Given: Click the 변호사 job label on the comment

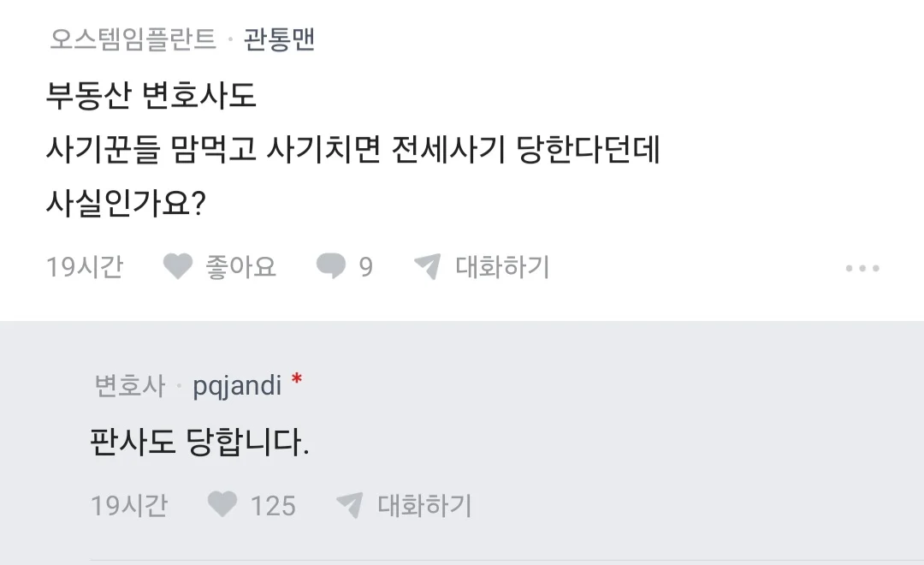Looking at the screenshot, I should (x=130, y=386).
